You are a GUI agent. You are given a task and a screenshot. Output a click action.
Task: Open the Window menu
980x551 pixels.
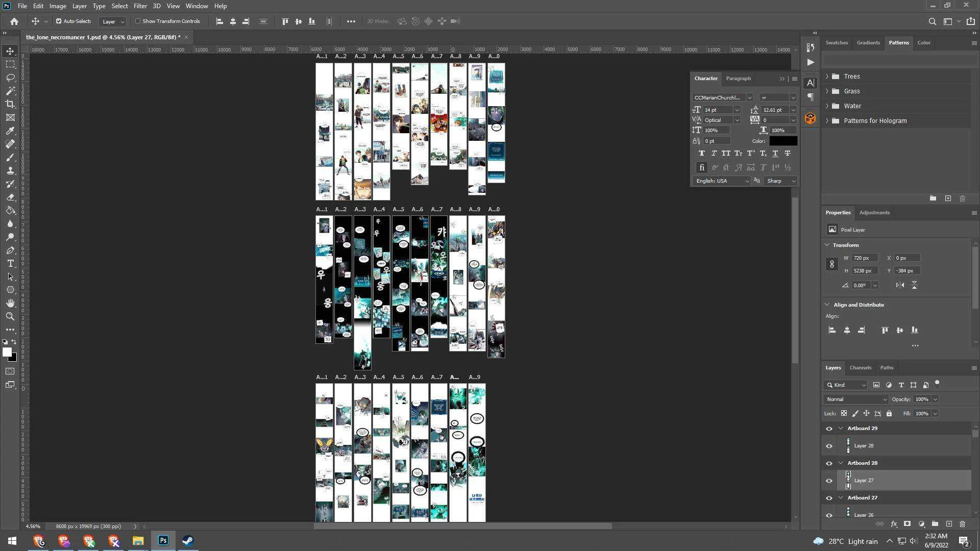(x=197, y=6)
